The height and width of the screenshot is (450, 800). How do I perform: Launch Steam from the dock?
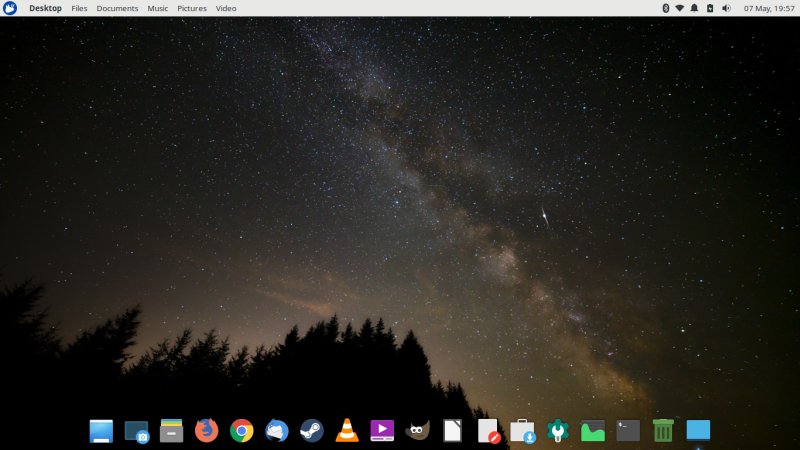tap(311, 430)
